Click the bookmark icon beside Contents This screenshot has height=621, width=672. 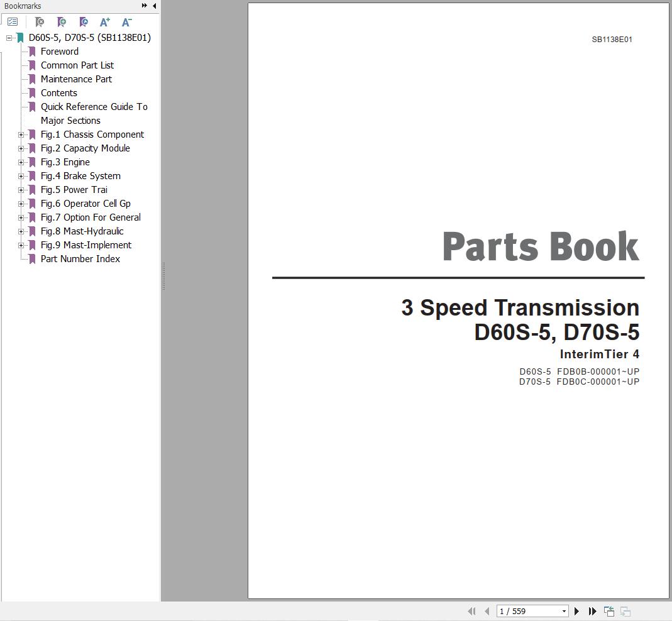point(32,93)
